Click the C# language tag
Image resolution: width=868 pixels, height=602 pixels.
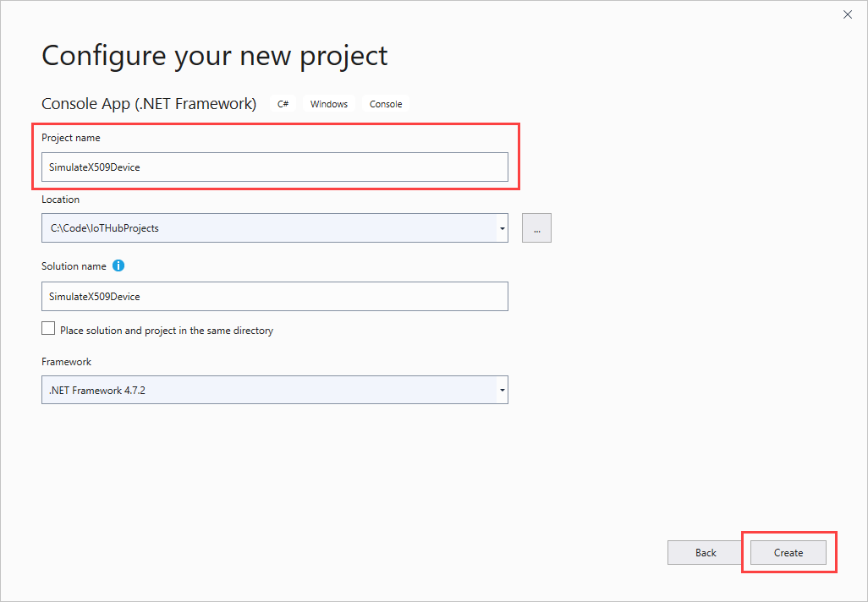[x=283, y=103]
